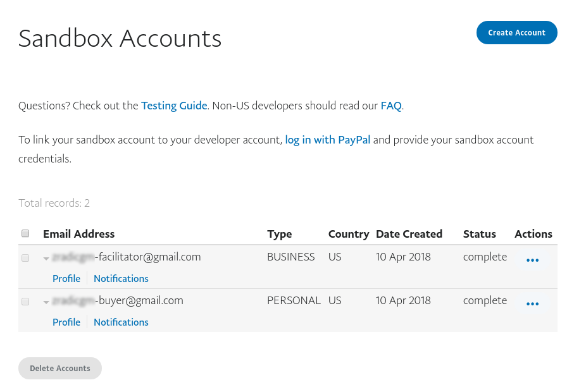Expand details for the facilitator account
Image resolution: width=586 pixels, height=392 pixels.
46,258
